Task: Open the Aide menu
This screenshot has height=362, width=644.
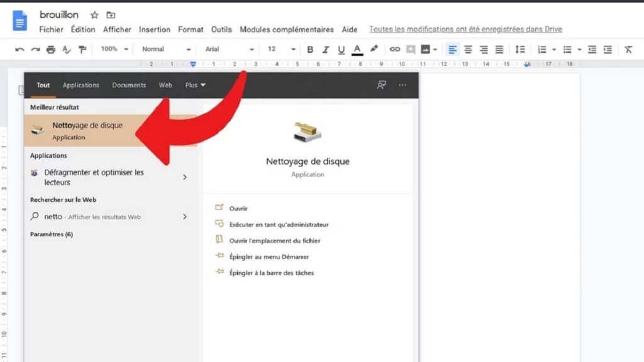Action: (x=350, y=30)
